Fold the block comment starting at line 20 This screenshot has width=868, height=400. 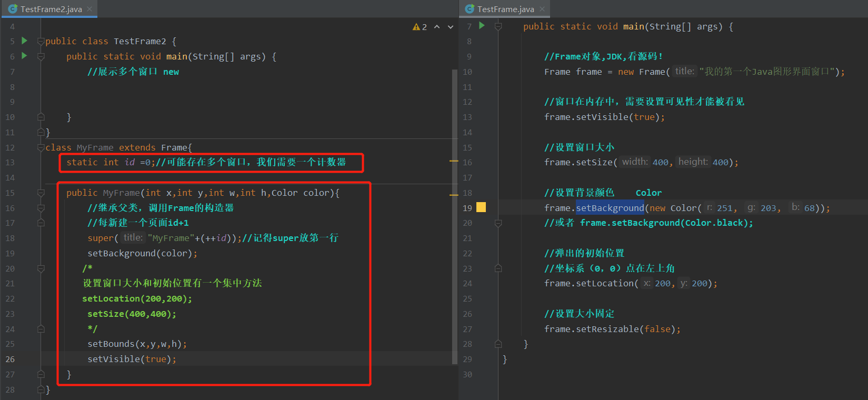(41, 269)
